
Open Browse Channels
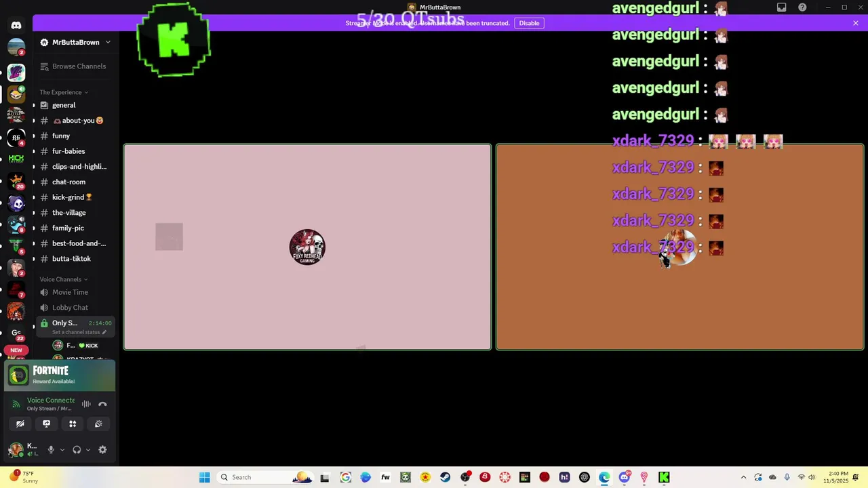(73, 66)
